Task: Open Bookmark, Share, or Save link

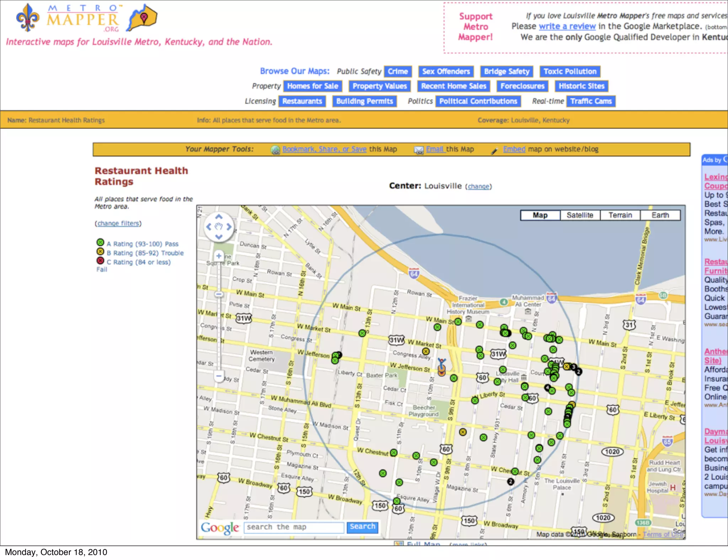Action: click(x=324, y=149)
